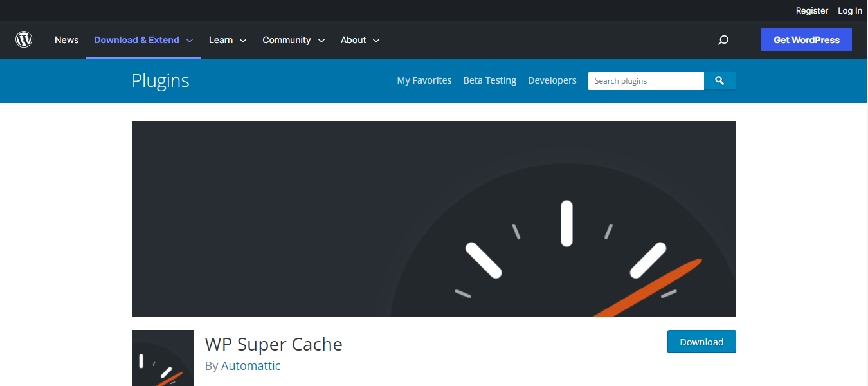Open the Developers page
This screenshot has width=868, height=386.
(552, 80)
